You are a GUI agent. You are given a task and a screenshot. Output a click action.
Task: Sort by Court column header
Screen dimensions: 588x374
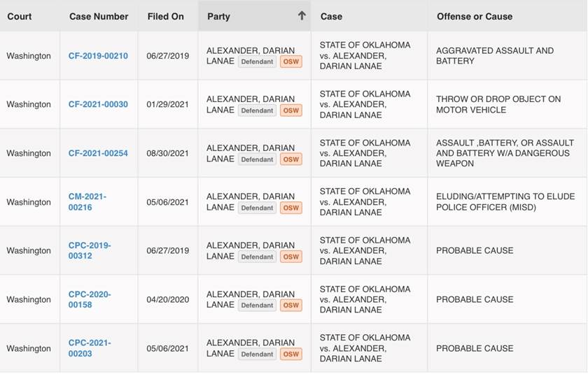[x=20, y=16]
